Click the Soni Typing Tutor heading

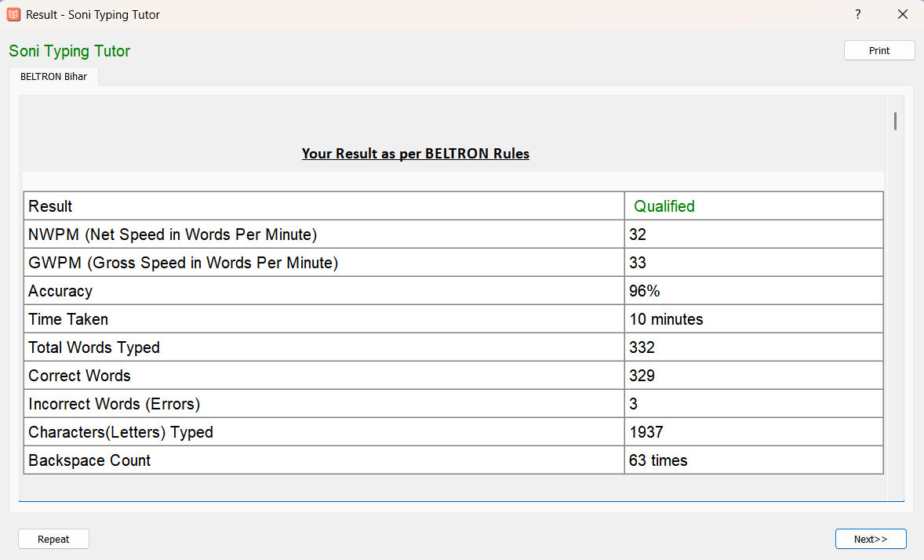(70, 51)
